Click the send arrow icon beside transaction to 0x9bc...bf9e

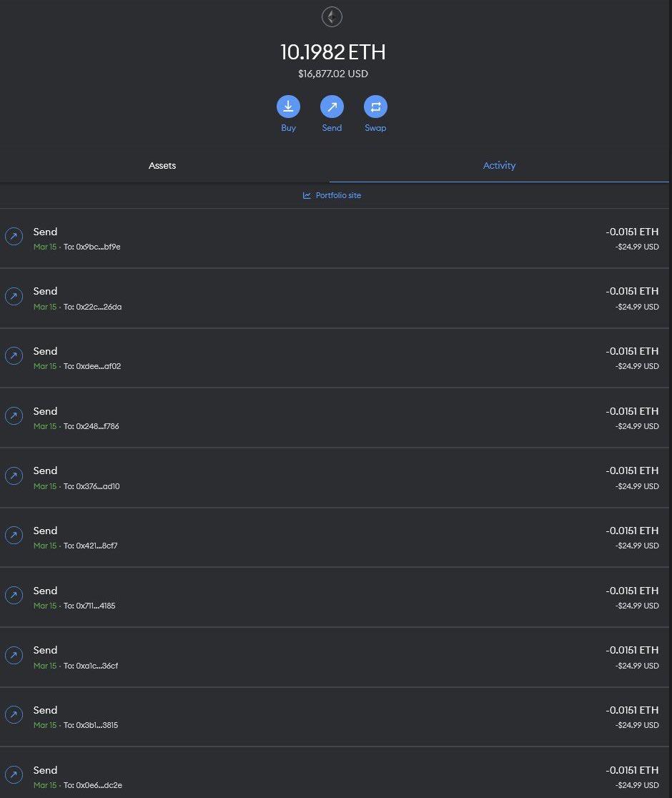pos(14,237)
